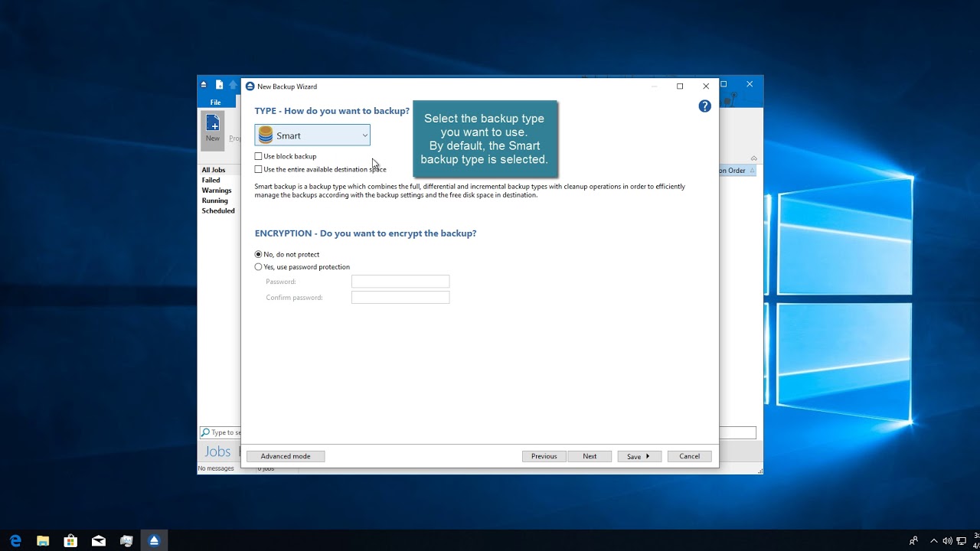Select Scheduled in the jobs sidebar
This screenshot has width=980, height=551.
[218, 210]
